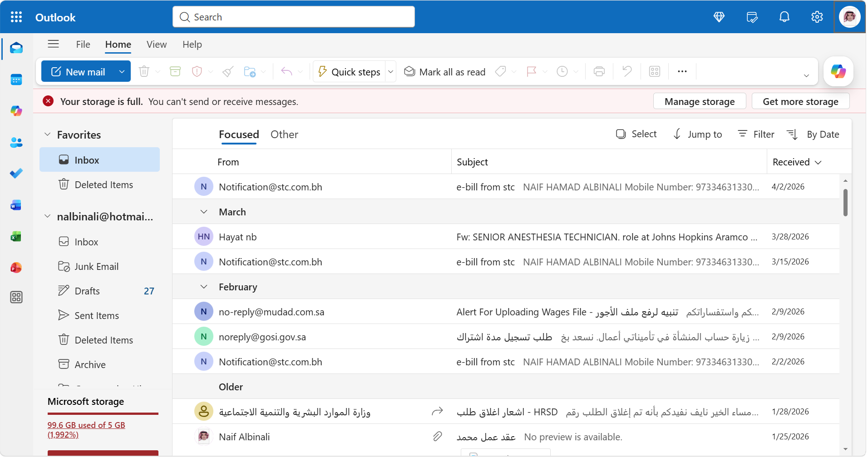Click the Categorize tag icon

(x=501, y=71)
